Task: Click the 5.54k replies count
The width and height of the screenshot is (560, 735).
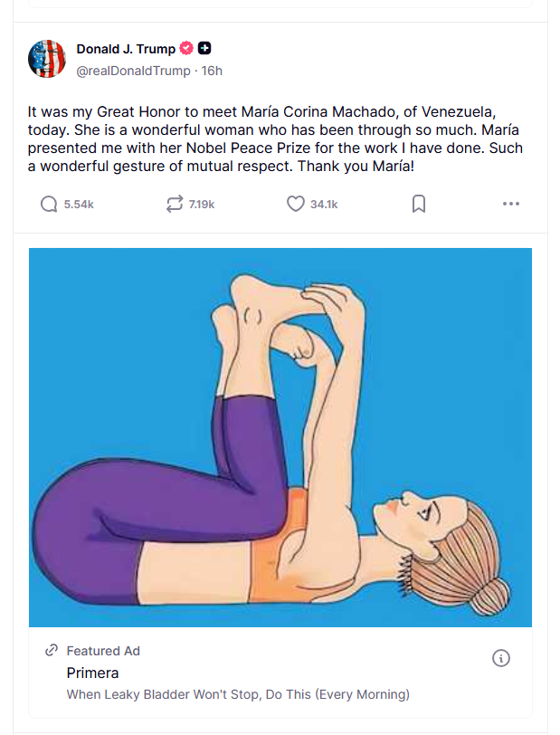Action: pos(79,205)
